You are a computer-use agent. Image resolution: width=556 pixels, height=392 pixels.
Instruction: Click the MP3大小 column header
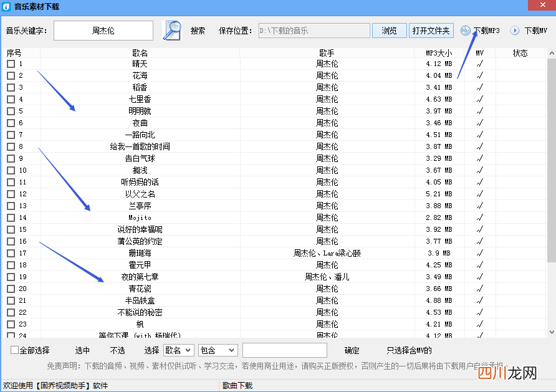(439, 53)
